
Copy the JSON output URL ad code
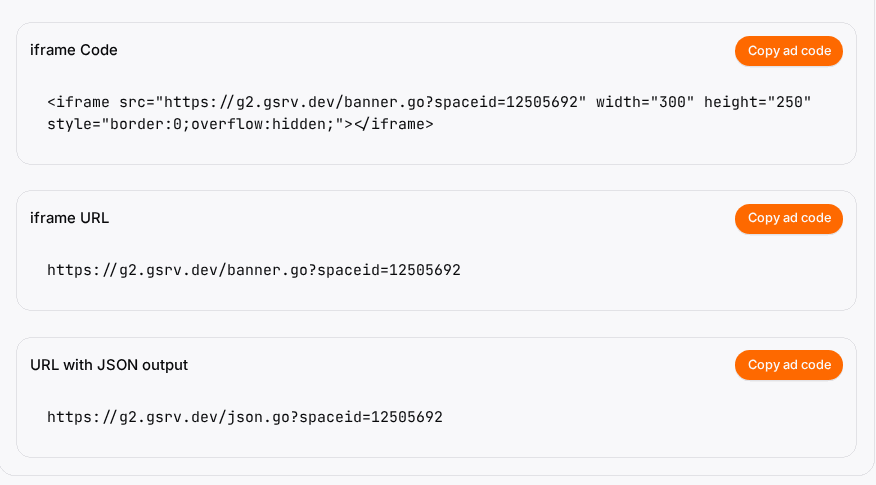[x=788, y=365]
